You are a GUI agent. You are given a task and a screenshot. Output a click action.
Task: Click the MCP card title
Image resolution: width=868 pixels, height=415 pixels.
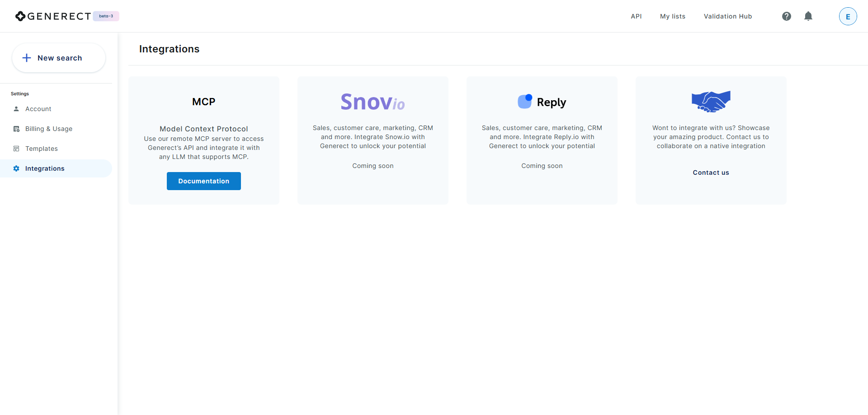click(x=204, y=102)
